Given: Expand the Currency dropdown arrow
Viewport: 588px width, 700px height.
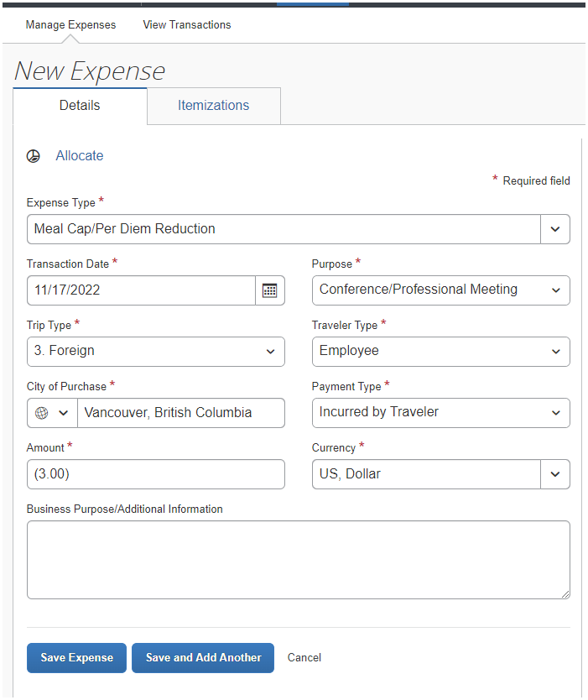Looking at the screenshot, I should [555, 474].
